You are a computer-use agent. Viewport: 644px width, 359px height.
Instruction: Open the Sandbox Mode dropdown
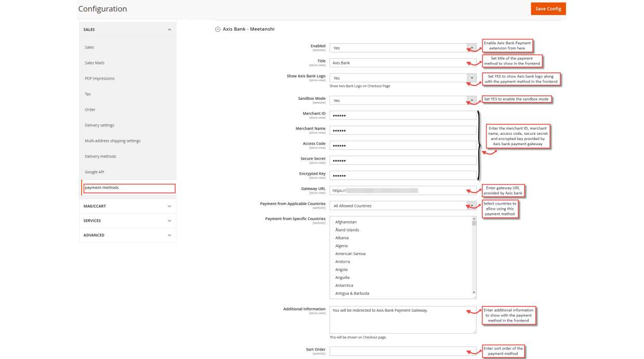pyautogui.click(x=403, y=100)
